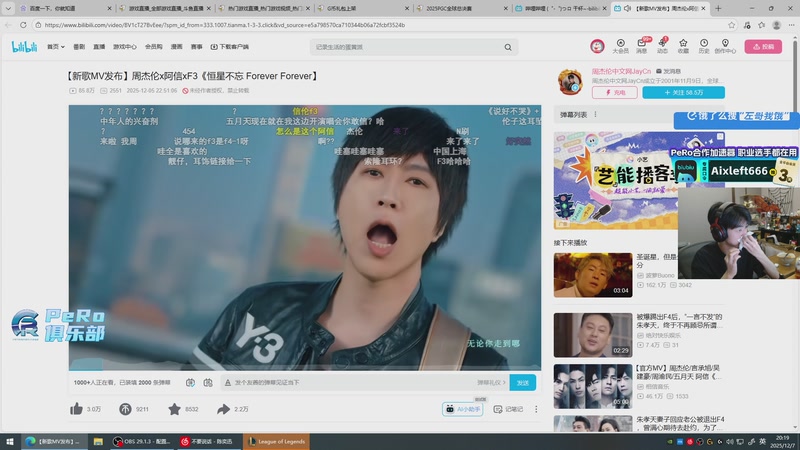Refresh the browser page

(x=23, y=24)
